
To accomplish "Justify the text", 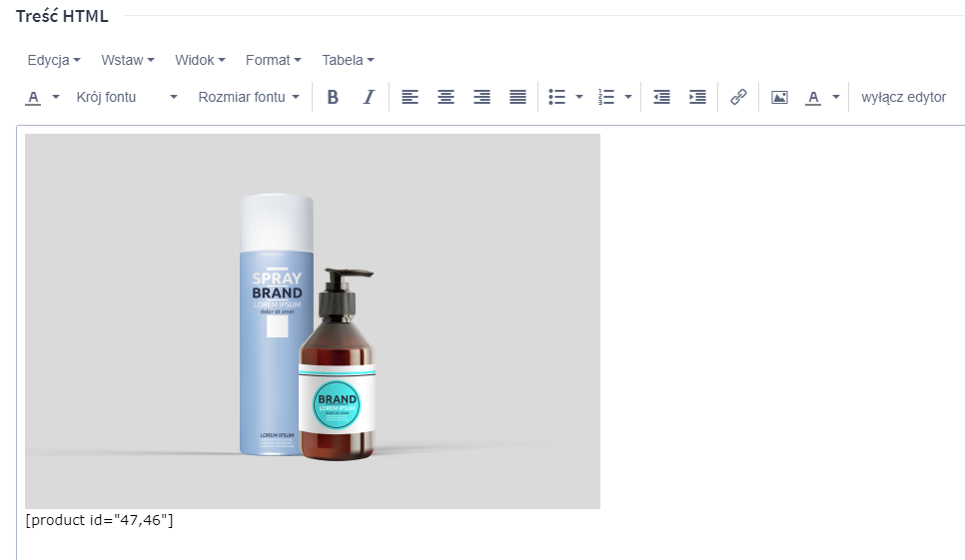I will click(x=517, y=97).
